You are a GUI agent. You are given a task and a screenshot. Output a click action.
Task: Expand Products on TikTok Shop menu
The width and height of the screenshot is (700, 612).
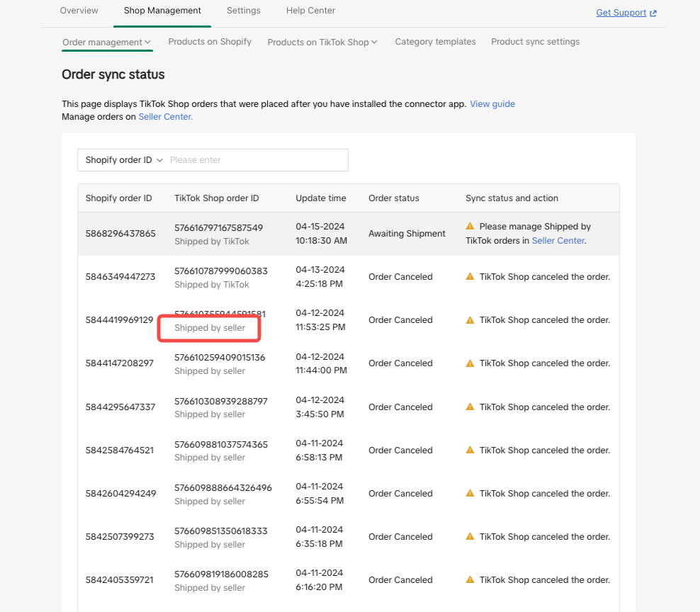pyautogui.click(x=322, y=42)
